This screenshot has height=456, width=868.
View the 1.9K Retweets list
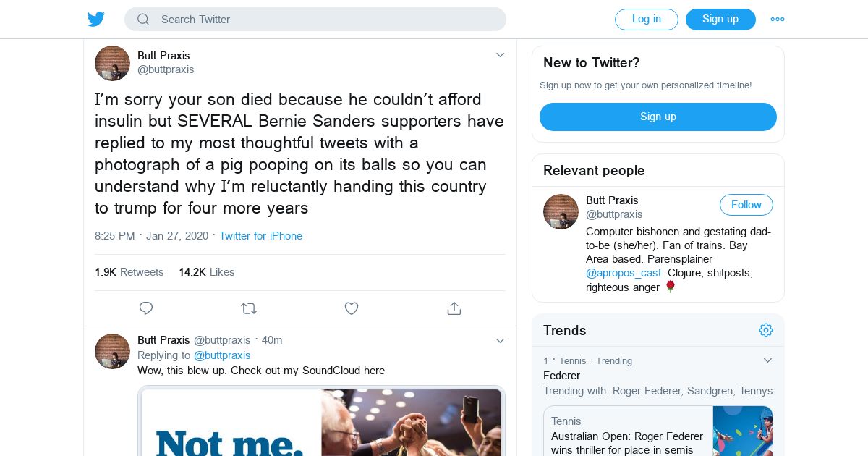[x=129, y=272]
